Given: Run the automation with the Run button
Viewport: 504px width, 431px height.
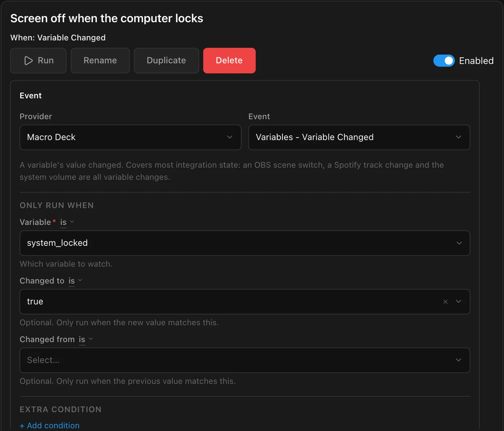Looking at the screenshot, I should click(38, 61).
